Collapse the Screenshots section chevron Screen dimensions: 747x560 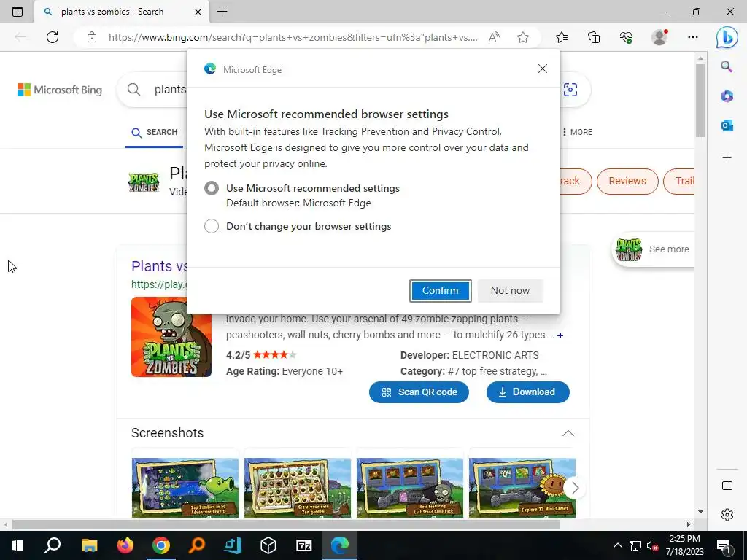tap(568, 433)
